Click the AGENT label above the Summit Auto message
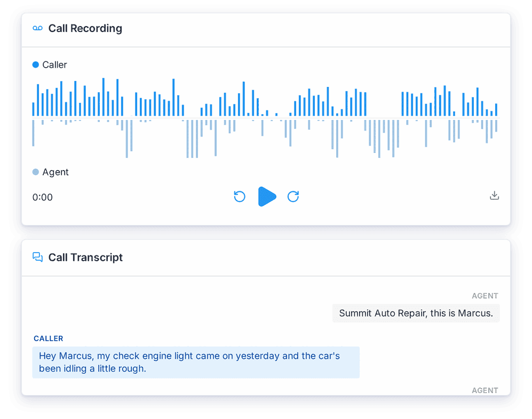 (x=485, y=296)
